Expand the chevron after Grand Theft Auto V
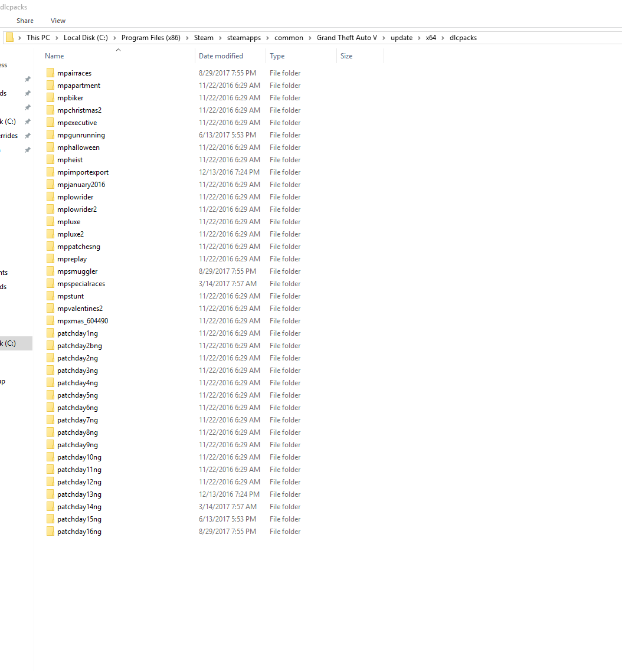 [384, 38]
